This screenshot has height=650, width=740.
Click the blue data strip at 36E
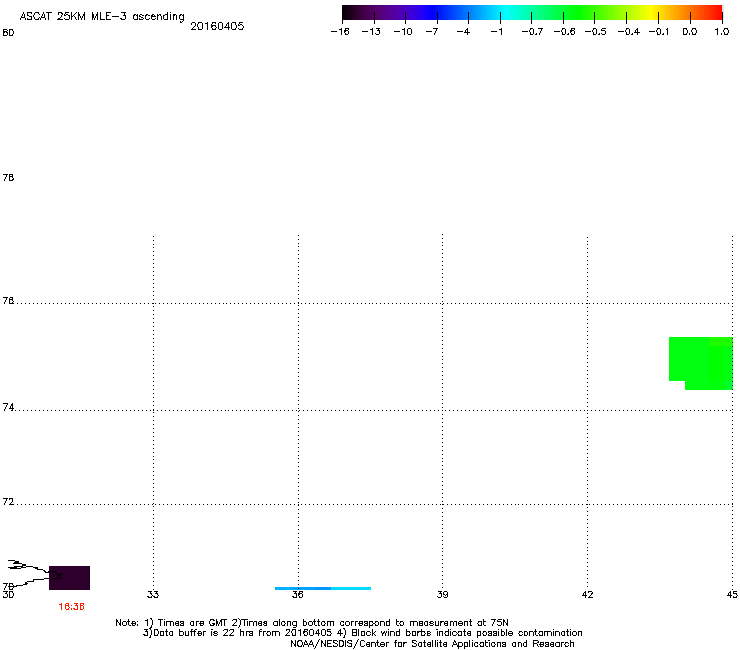point(323,588)
